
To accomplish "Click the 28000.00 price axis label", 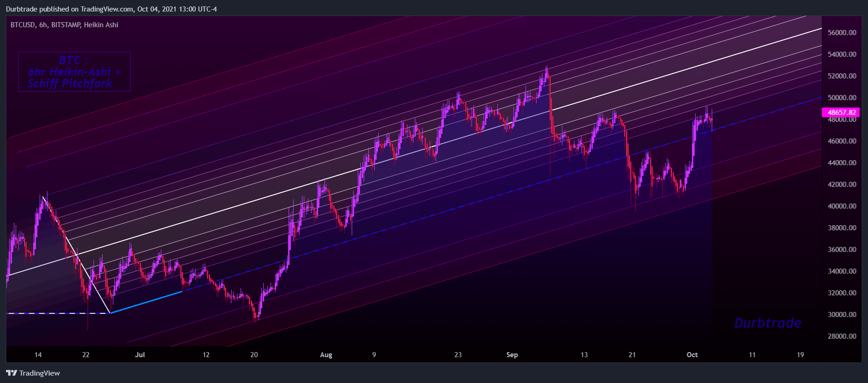I will pos(842,336).
